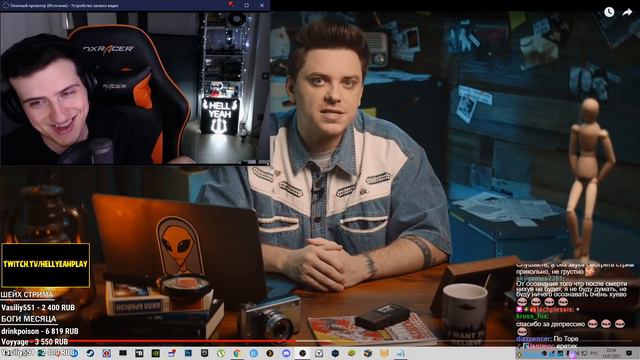Click the ШЕЙХ СТРИМА heading
This screenshot has width=640, height=360.
click(27, 295)
